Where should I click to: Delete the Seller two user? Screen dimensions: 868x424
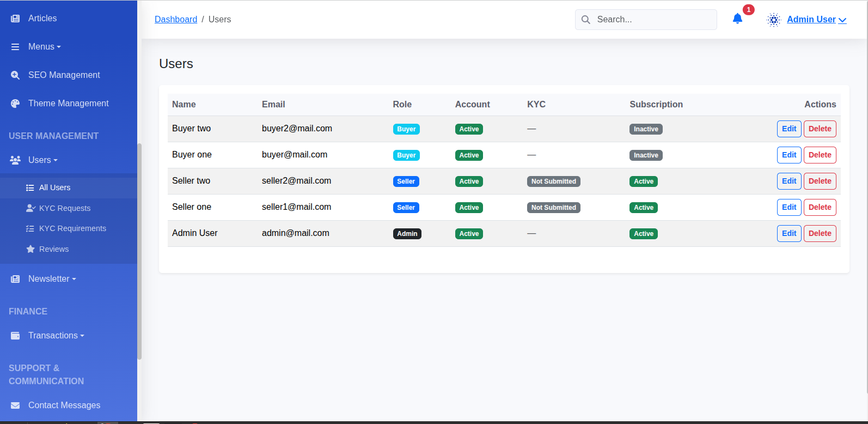(820, 181)
